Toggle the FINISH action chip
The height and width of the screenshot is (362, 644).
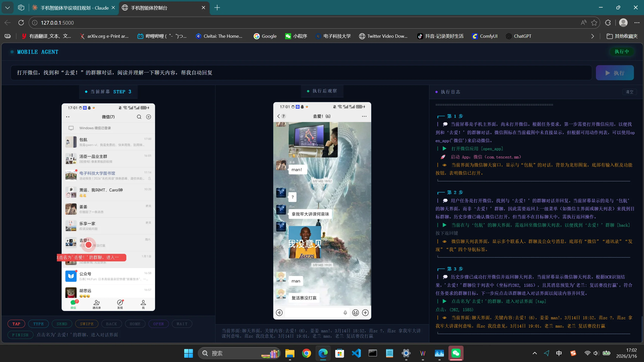click(x=20, y=335)
